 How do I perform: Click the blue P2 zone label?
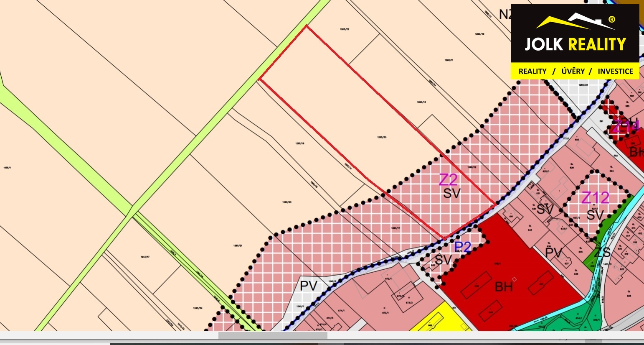[463, 247]
